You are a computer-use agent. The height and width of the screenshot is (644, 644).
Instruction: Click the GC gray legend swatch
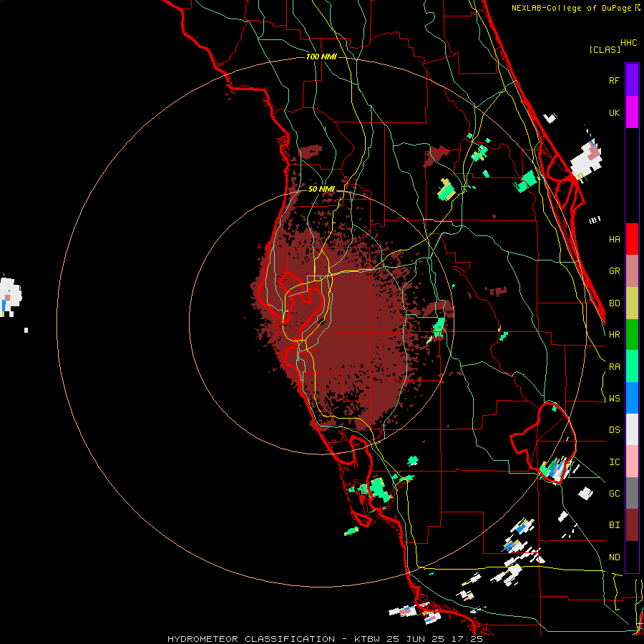(632, 493)
